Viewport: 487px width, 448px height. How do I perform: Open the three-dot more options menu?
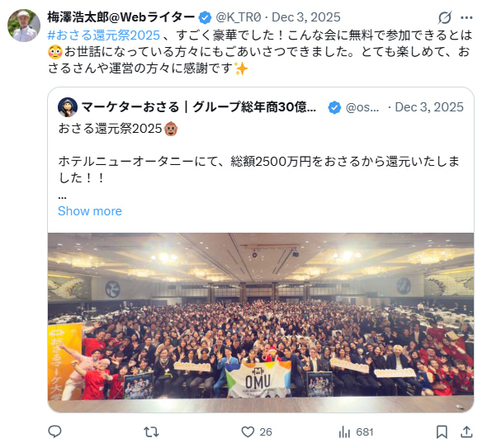point(466,17)
